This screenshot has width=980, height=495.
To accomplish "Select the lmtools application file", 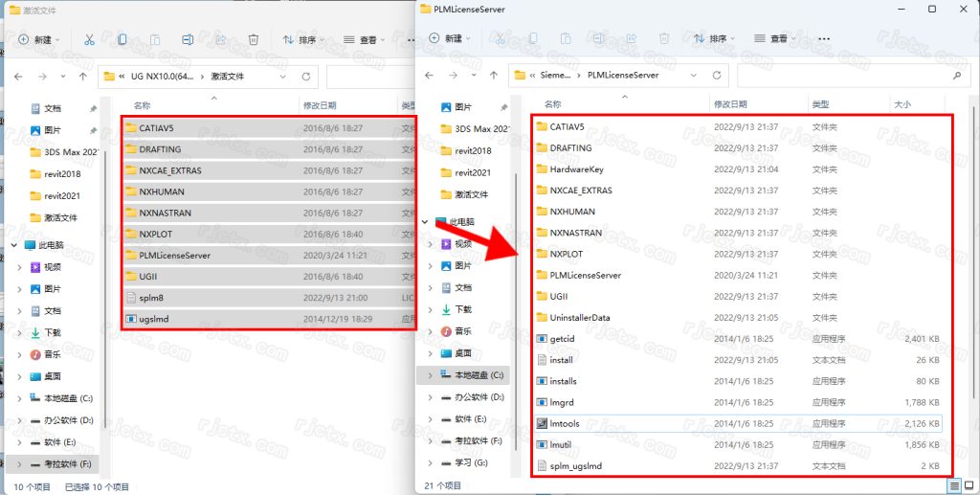I will coord(564,423).
